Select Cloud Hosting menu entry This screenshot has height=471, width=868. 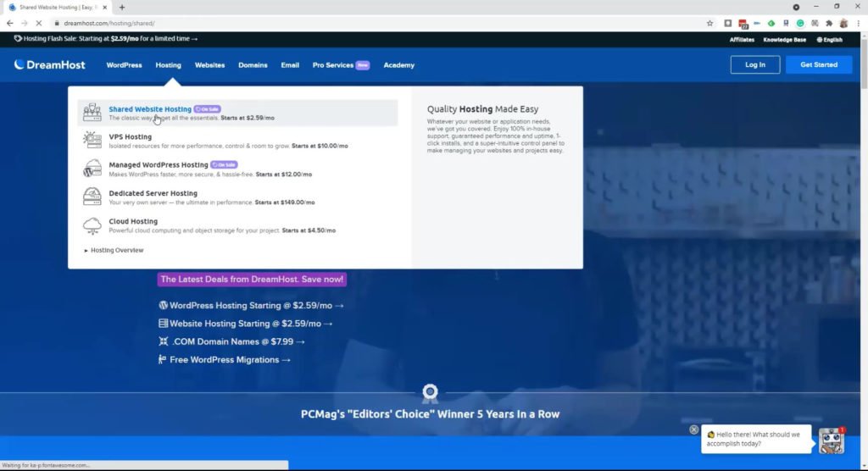[x=237, y=225]
